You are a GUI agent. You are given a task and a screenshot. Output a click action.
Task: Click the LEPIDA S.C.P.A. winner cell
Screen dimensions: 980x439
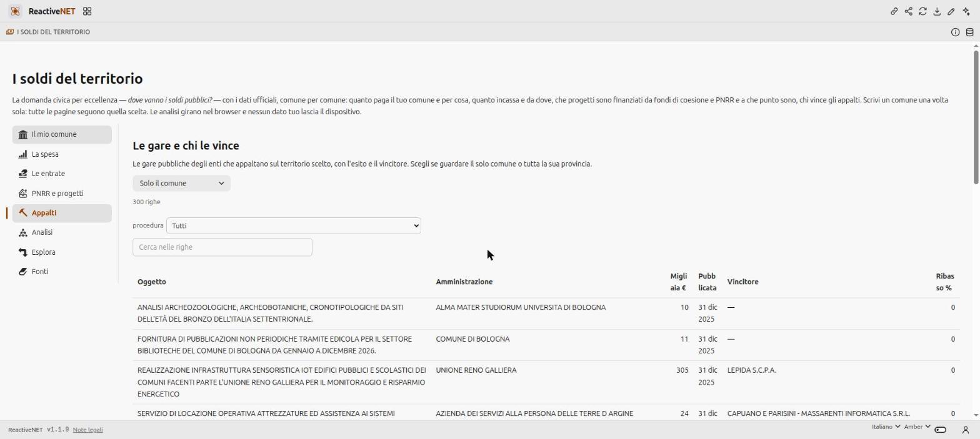(752, 370)
